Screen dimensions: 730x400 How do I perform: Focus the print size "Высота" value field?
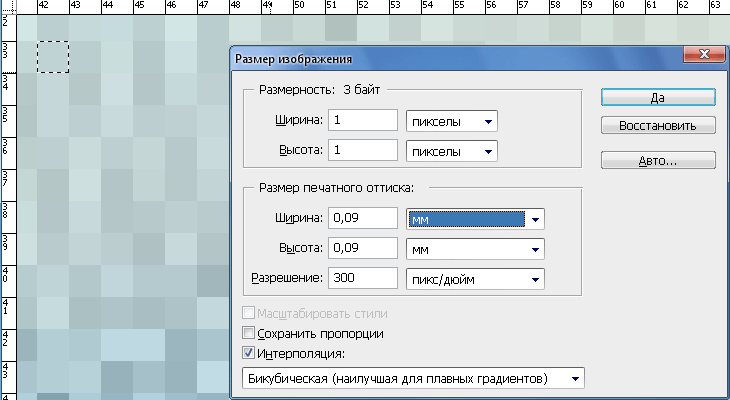click(363, 248)
